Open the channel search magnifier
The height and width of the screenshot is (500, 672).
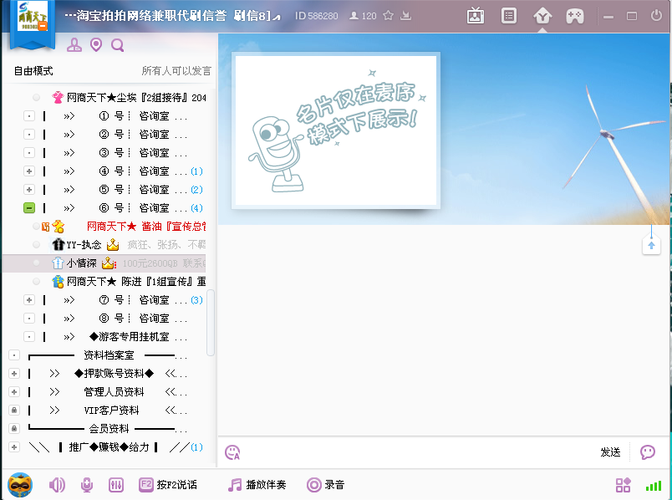117,45
